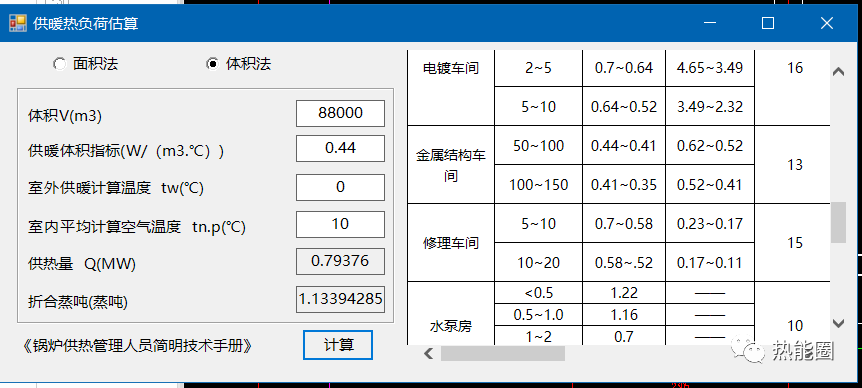The height and width of the screenshot is (388, 862).
Task: Click the 体积V(m3) input field
Action: (x=340, y=113)
